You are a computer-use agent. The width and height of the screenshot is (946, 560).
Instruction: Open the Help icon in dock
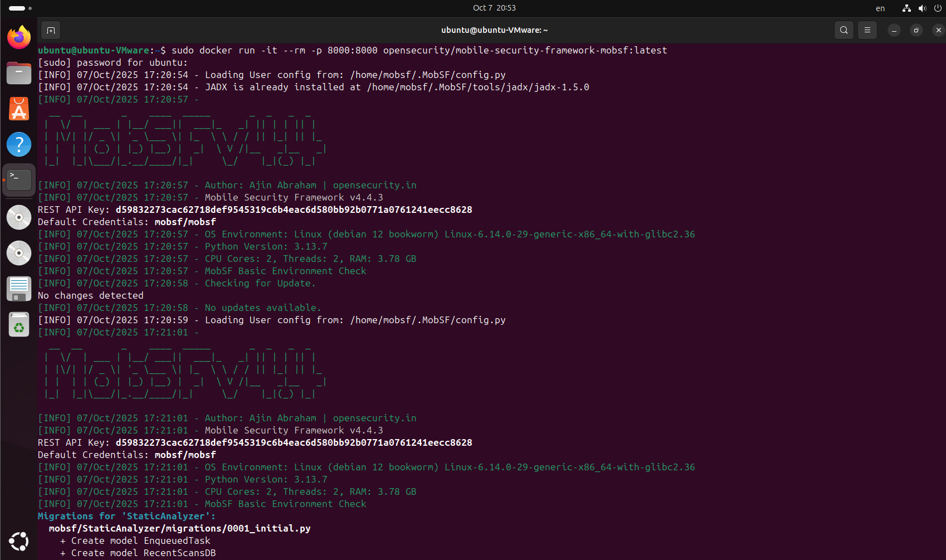coord(19,144)
